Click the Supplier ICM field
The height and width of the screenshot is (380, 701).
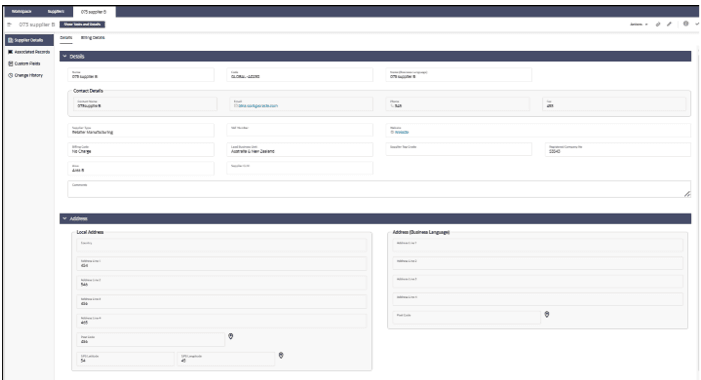[x=300, y=168]
